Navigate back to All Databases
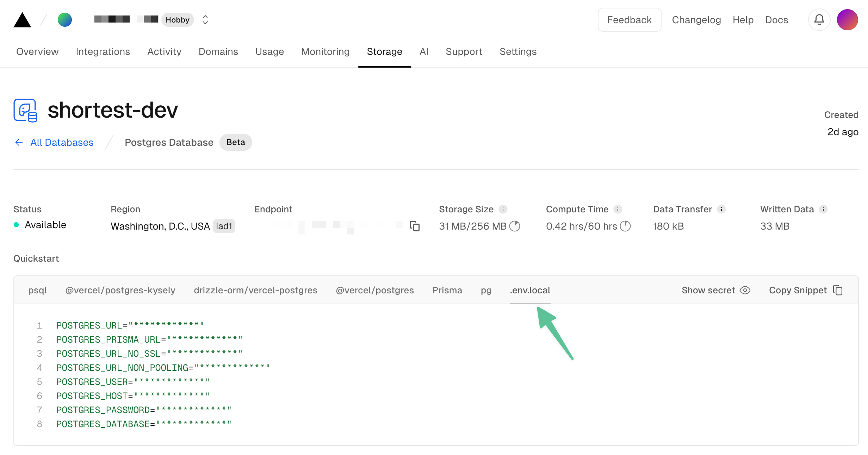868x455 pixels. coord(62,142)
